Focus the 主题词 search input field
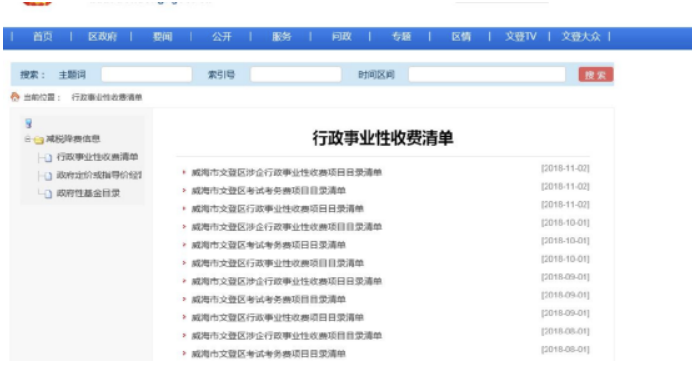The height and width of the screenshot is (365, 692). [x=147, y=75]
